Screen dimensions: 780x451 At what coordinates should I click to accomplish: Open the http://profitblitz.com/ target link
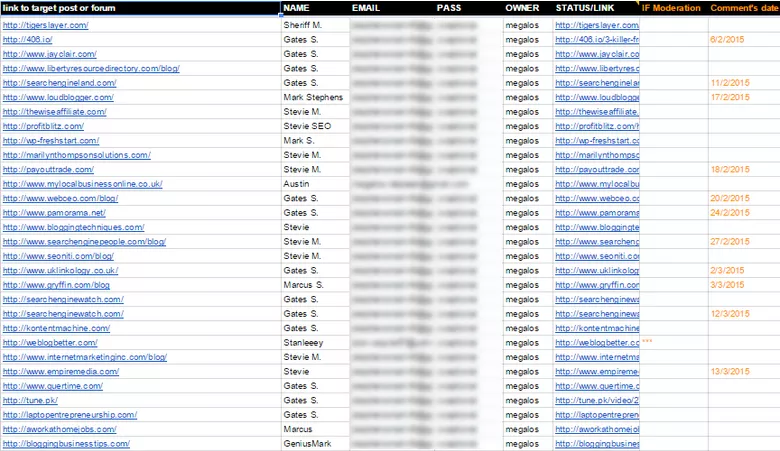coord(43,126)
